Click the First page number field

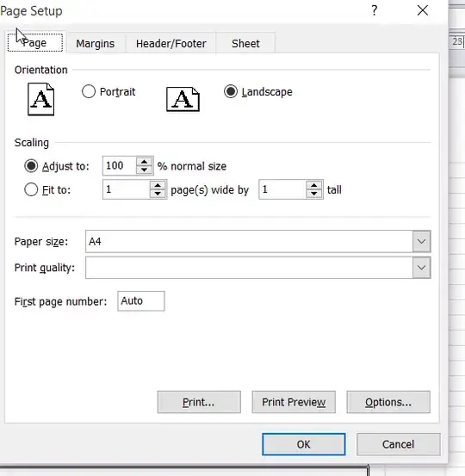click(x=141, y=301)
